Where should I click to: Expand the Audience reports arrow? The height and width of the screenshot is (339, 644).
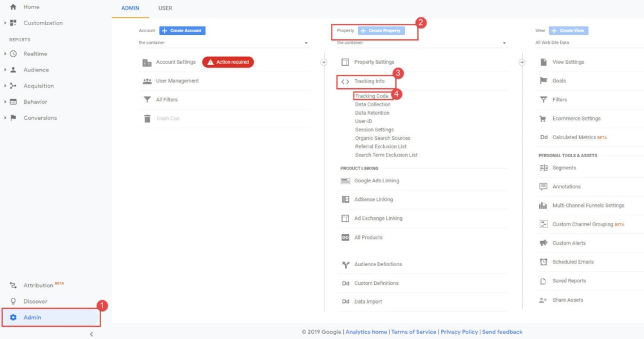click(x=5, y=70)
